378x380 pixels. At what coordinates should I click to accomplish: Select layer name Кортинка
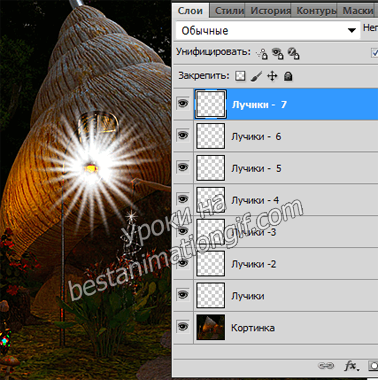point(253,328)
